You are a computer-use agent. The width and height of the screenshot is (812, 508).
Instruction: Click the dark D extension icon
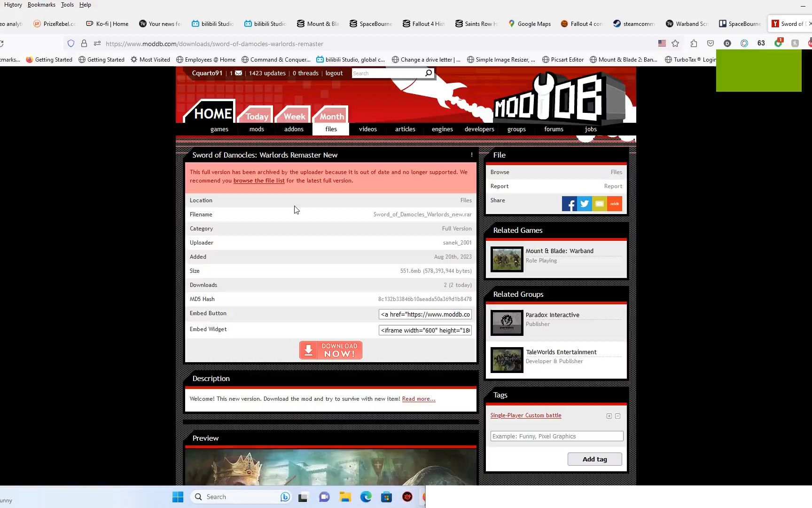727,43
